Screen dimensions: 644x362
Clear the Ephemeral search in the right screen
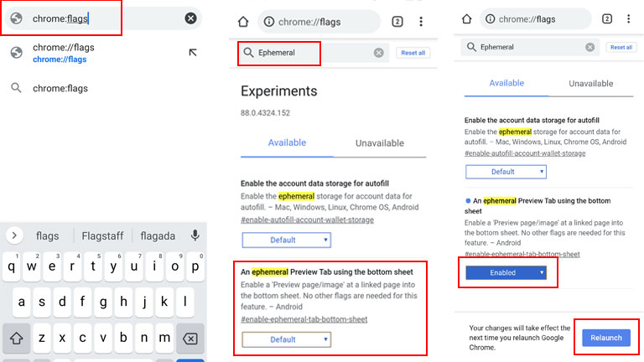[x=590, y=47]
